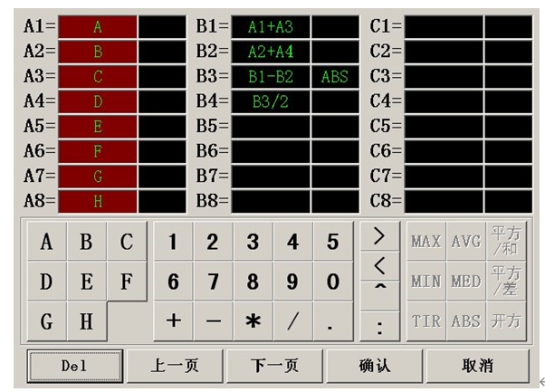Click digit 9 on the keypad
This screenshot has width=545, height=392.
[293, 282]
